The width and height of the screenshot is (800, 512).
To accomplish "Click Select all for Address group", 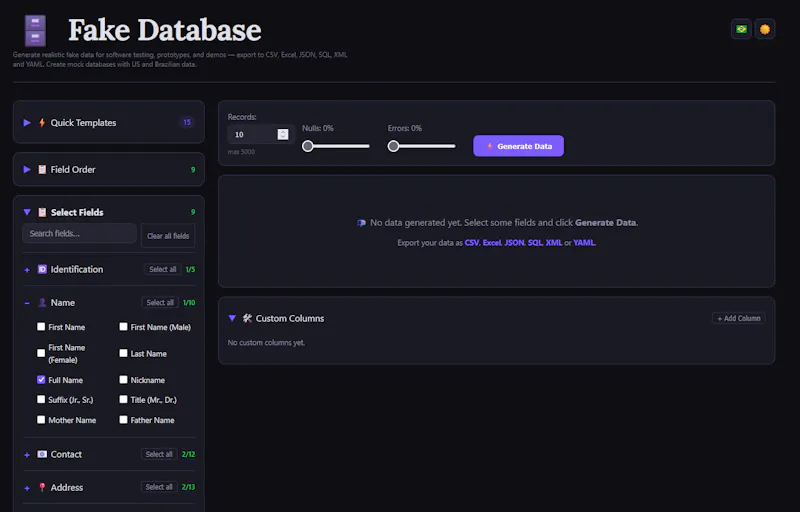I will (x=159, y=487).
